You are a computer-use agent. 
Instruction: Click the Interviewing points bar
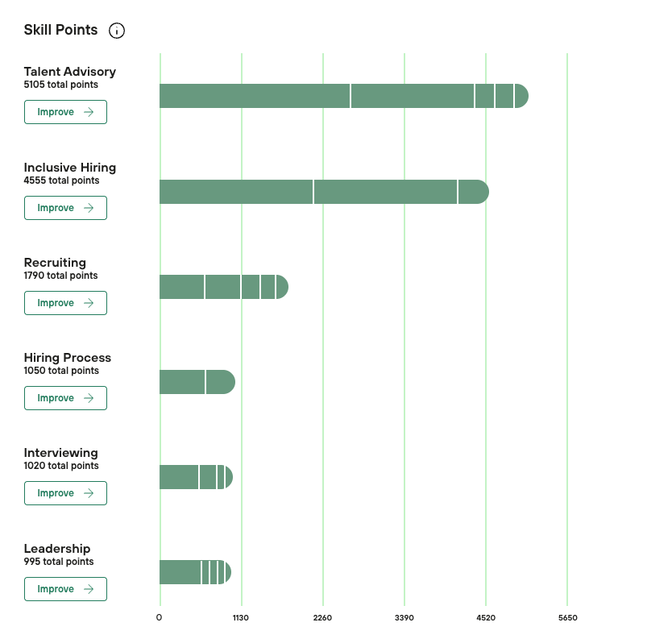[x=196, y=477]
